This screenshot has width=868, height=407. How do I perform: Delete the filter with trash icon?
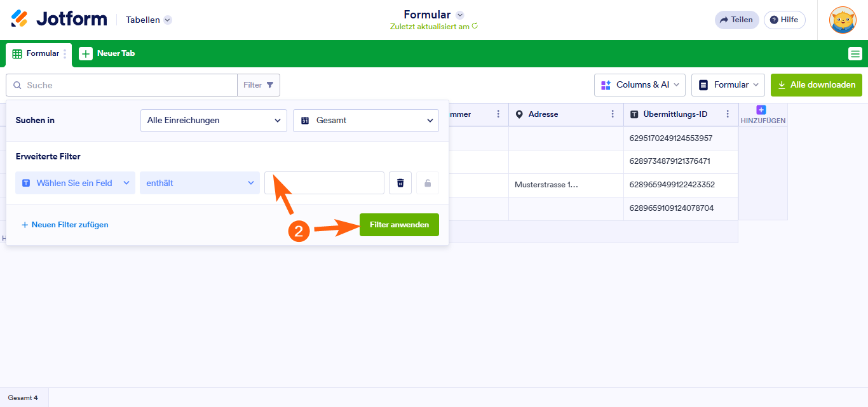point(400,183)
